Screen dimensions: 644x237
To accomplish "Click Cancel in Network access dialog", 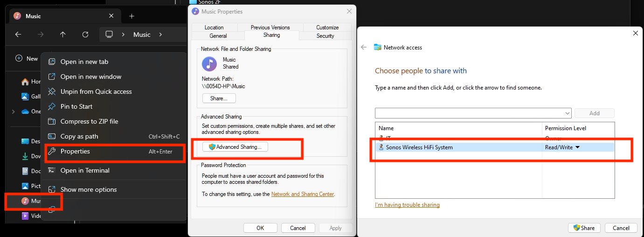I will pos(621,228).
